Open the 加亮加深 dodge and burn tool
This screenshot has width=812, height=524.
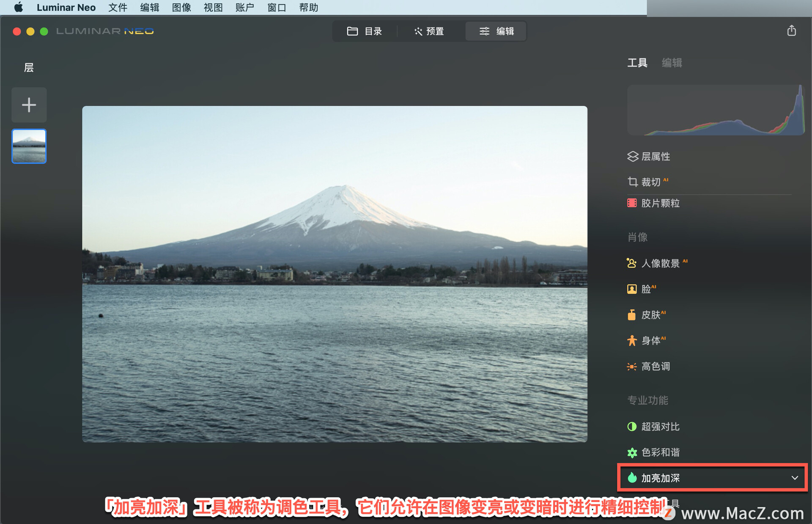712,478
